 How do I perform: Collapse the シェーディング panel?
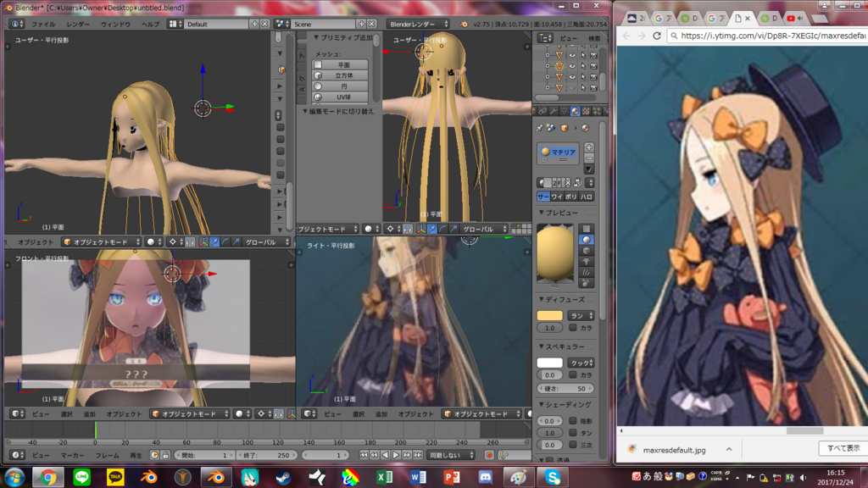click(565, 405)
